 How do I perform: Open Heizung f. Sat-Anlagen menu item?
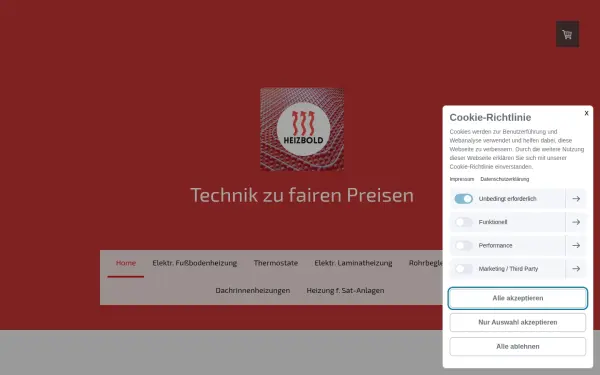[345, 290]
